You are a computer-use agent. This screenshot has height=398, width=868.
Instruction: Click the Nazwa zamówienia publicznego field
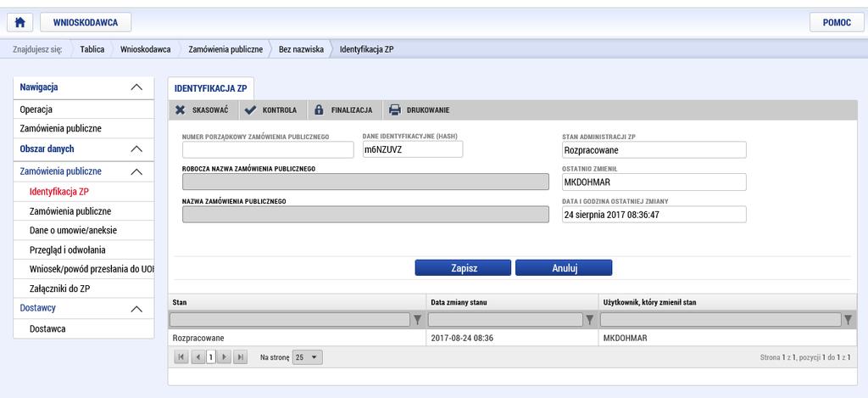pos(365,214)
